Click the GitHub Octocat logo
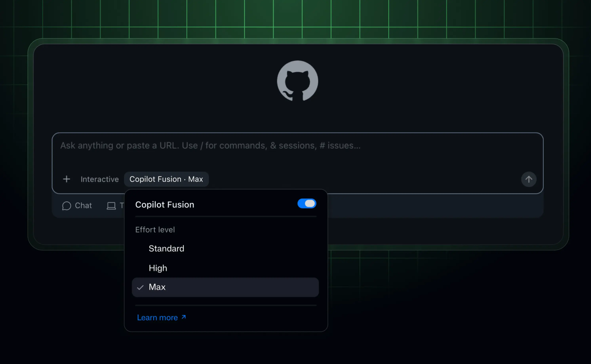Image resolution: width=591 pixels, height=364 pixels. tap(297, 81)
